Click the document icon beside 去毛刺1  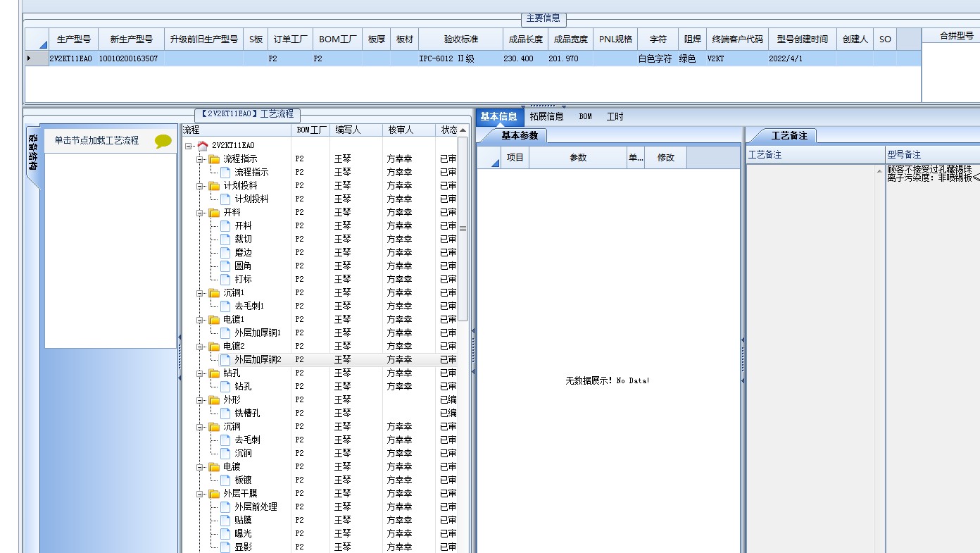(225, 306)
